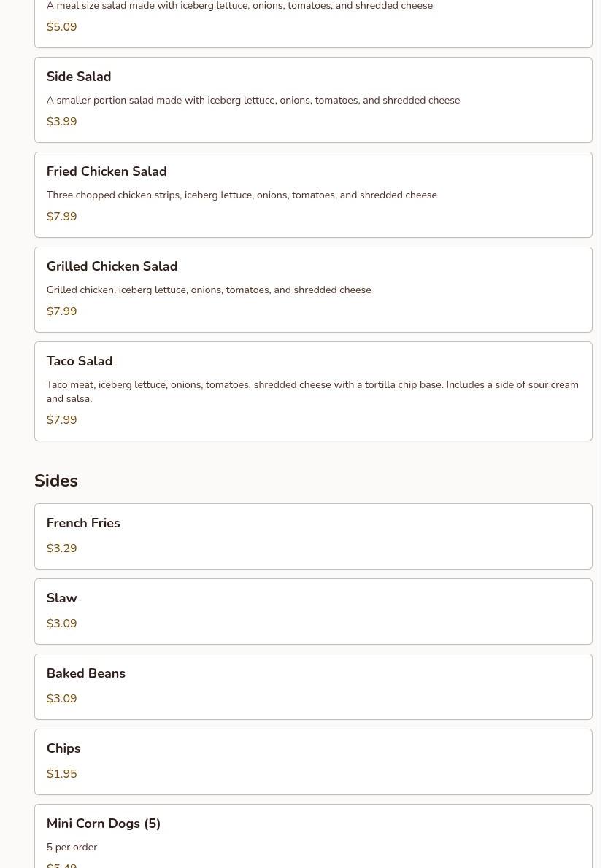Click the Taco Salad description text
Image resolution: width=616 pixels, height=868 pixels.
coord(312,391)
